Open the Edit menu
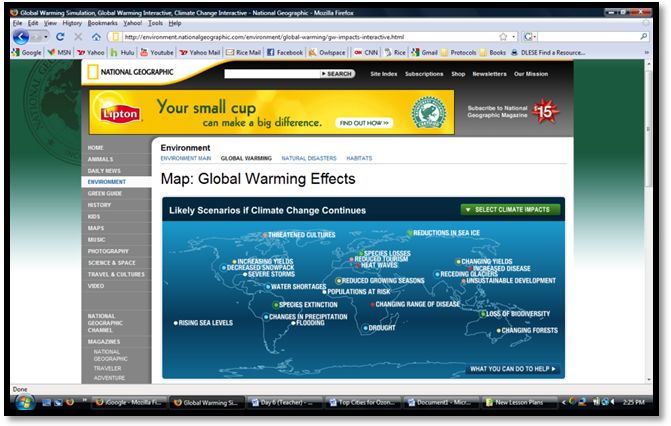671x426 pixels. [33, 23]
